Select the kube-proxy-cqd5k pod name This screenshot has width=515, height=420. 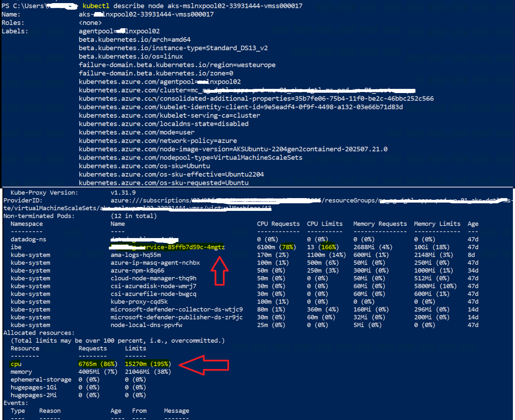coord(139,301)
